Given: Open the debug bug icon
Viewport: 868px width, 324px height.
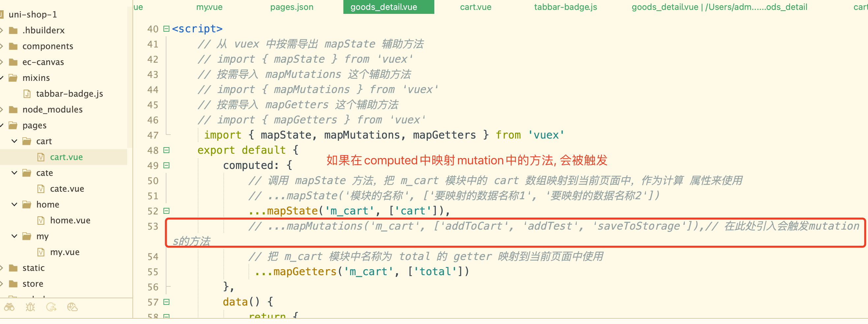Looking at the screenshot, I should (30, 307).
